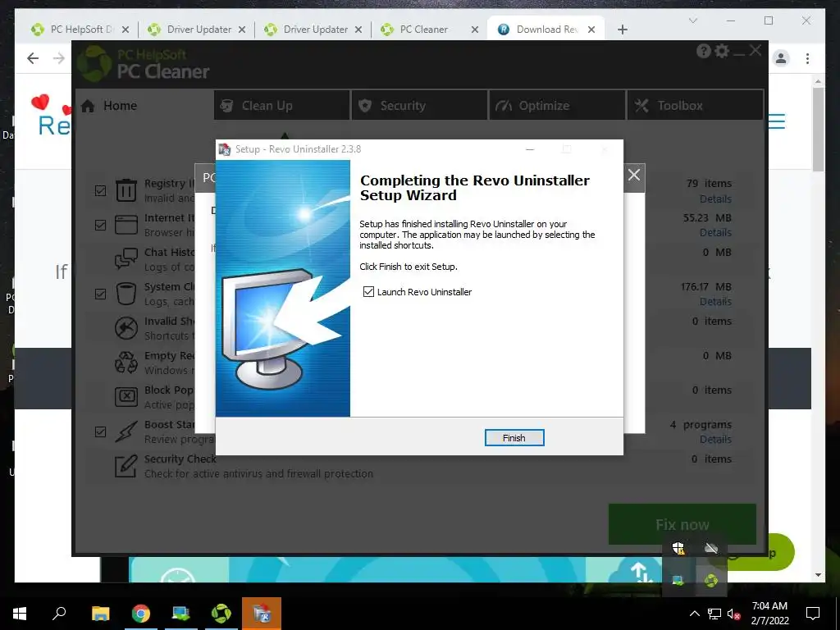The height and width of the screenshot is (630, 840).
Task: Show hidden tray icons chevron
Action: coord(694,614)
